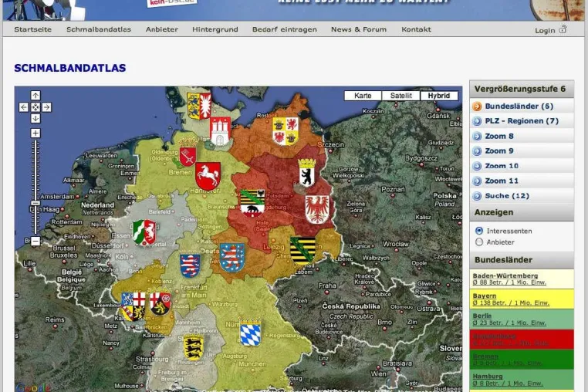Open Schmalbandatlas in the navigation bar

pos(99,29)
